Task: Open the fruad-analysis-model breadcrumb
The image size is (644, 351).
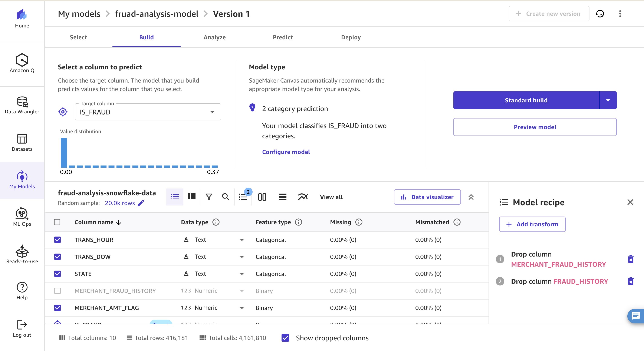Action: coord(157,14)
